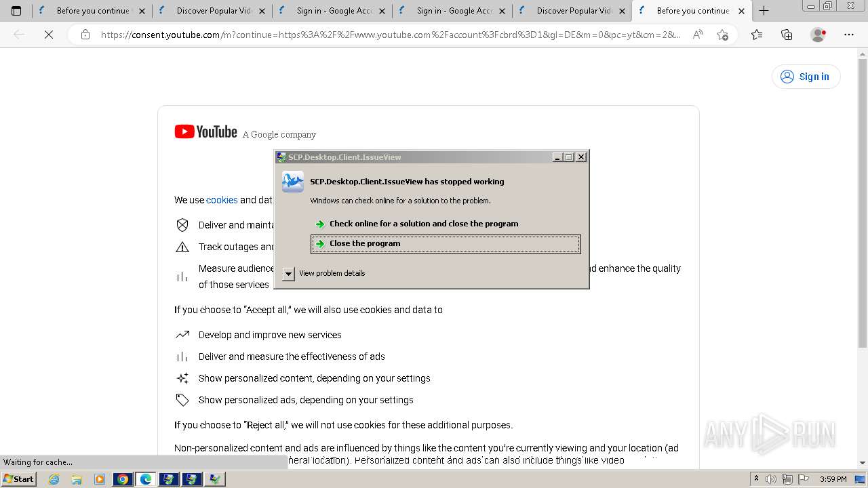868x488 pixels.
Task: Select the second SCP client taskbar item
Action: 192,479
